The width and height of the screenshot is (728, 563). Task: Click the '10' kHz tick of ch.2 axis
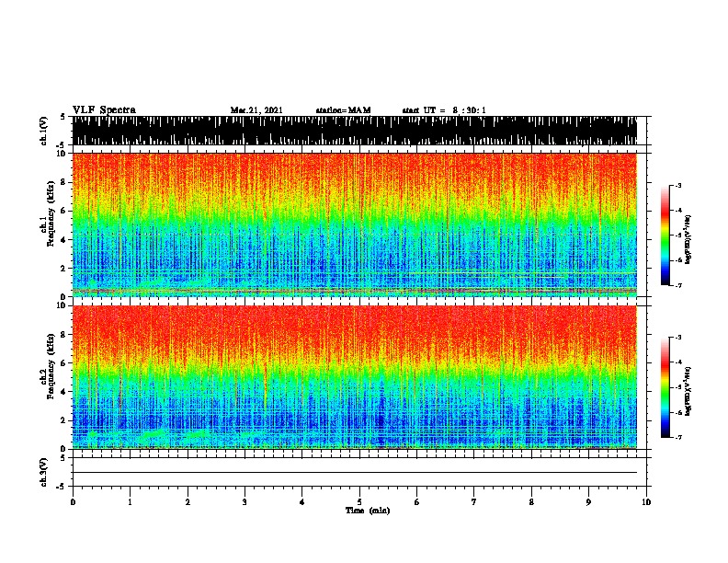point(63,305)
